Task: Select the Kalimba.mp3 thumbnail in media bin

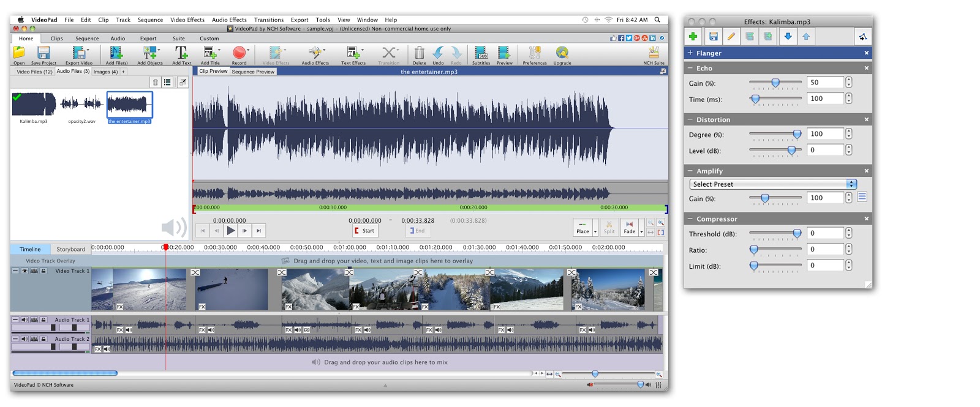Action: point(34,104)
